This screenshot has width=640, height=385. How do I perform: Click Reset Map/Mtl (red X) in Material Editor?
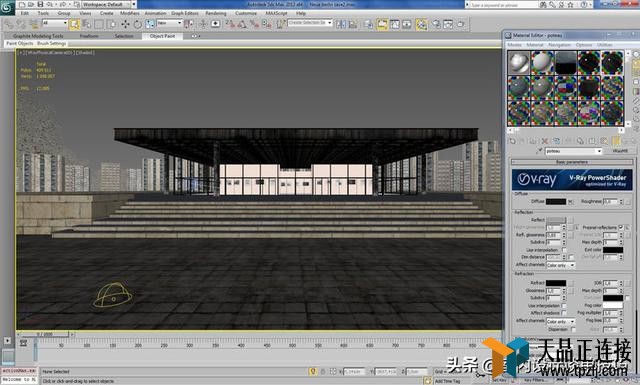(544, 141)
